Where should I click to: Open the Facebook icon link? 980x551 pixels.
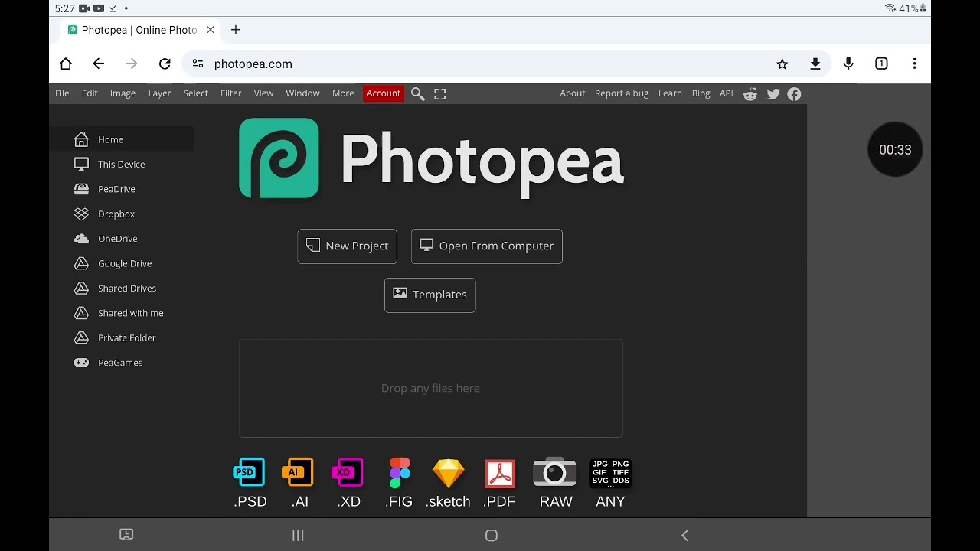point(794,94)
